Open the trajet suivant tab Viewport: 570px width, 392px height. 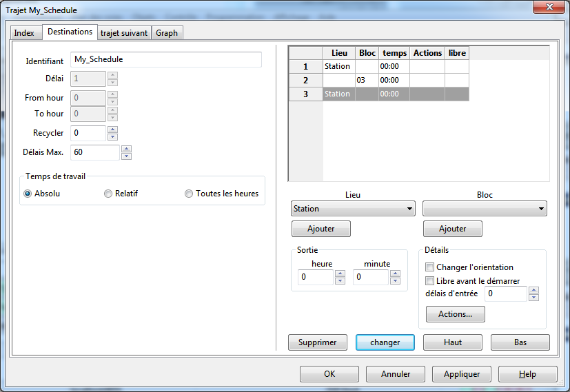tap(124, 33)
